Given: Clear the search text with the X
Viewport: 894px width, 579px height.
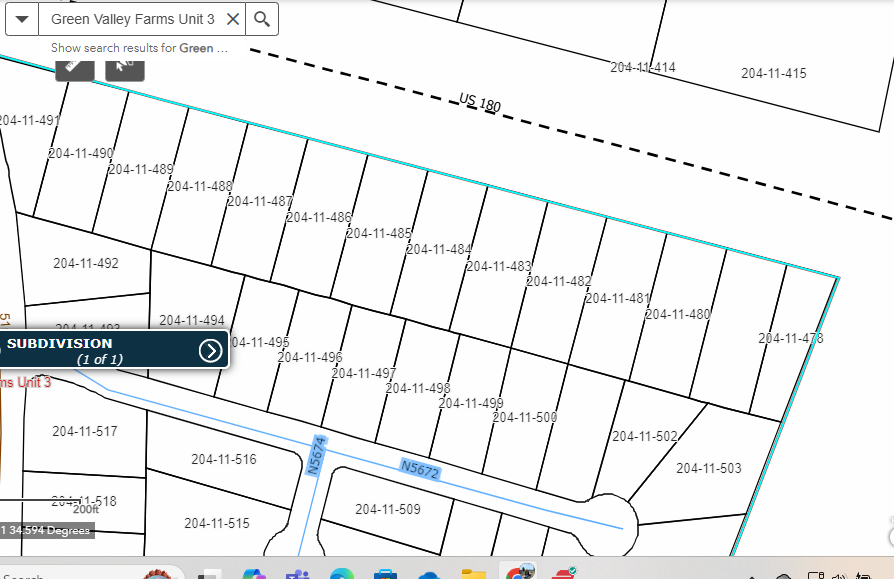Looking at the screenshot, I should [232, 19].
